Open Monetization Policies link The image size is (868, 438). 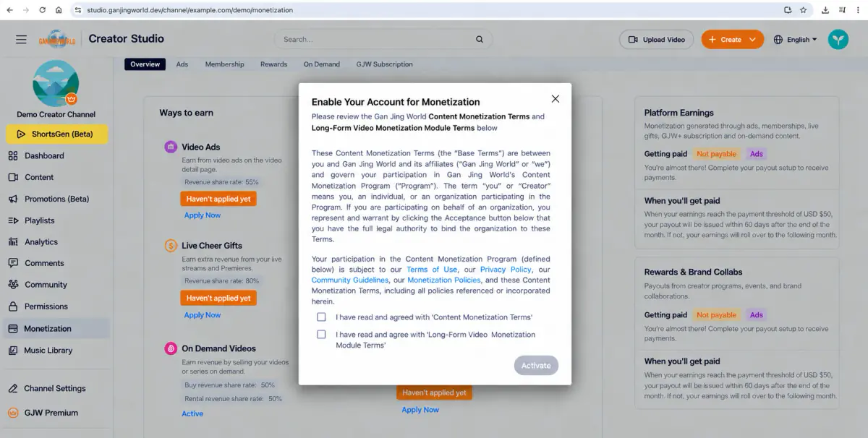point(443,280)
